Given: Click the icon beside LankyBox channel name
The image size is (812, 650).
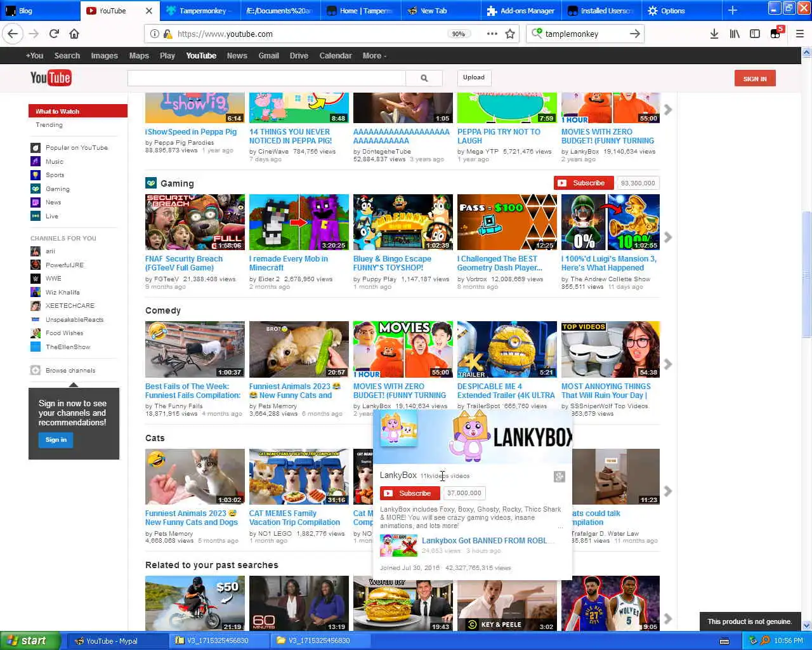Looking at the screenshot, I should click(559, 477).
